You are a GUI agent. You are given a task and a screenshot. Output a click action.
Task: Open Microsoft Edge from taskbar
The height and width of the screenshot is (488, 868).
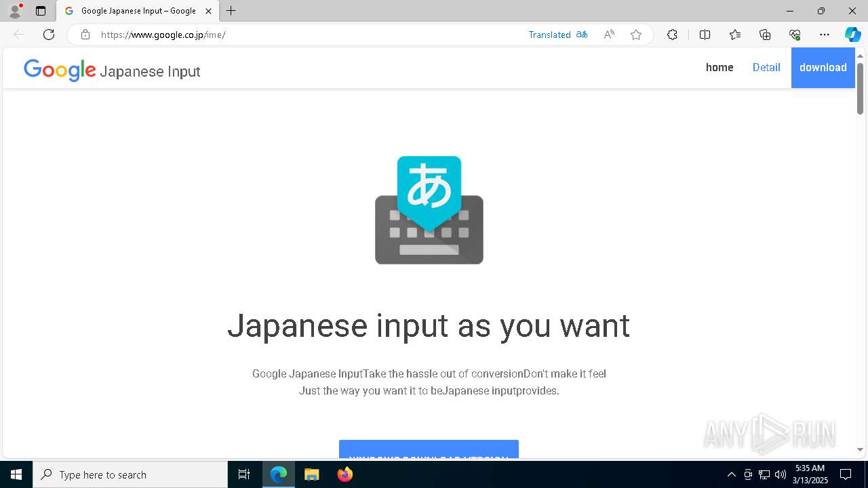coord(279,474)
